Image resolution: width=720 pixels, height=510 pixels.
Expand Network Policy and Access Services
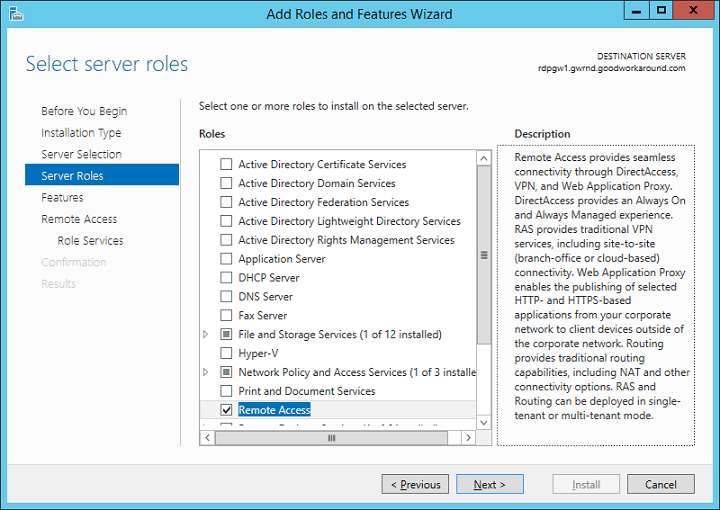[x=207, y=372]
